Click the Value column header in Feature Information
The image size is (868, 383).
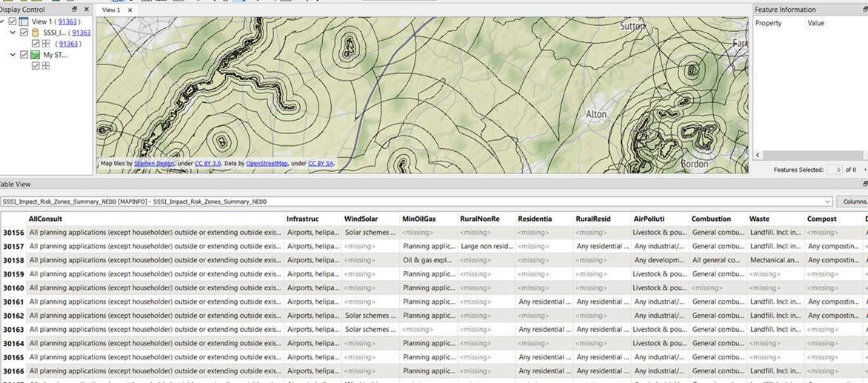(816, 23)
